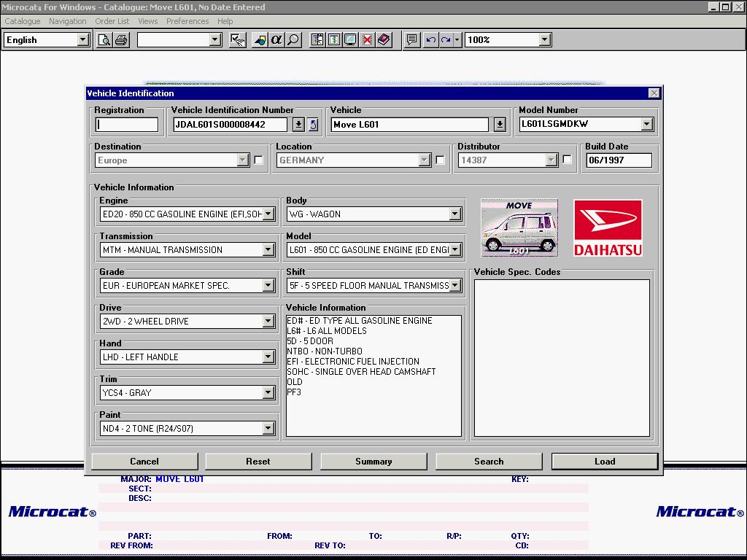The image size is (747, 560).
Task: Toggle the Distributor checkbox
Action: pos(567,160)
